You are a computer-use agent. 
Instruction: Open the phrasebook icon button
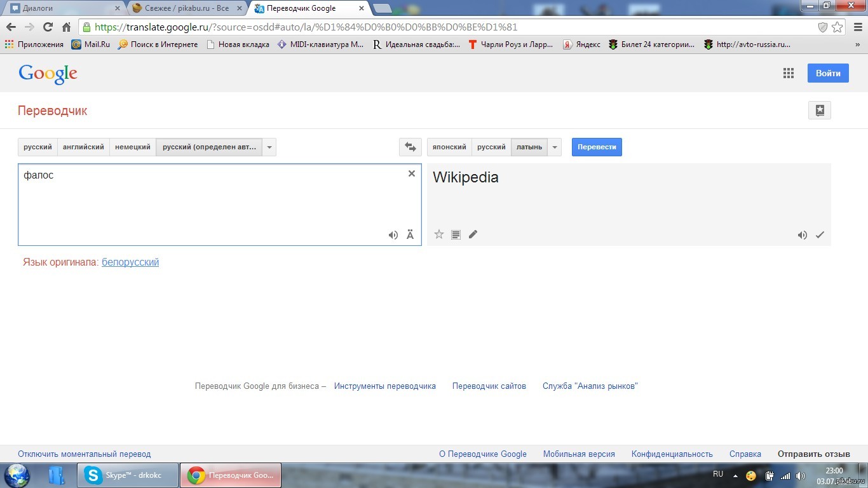click(x=820, y=110)
